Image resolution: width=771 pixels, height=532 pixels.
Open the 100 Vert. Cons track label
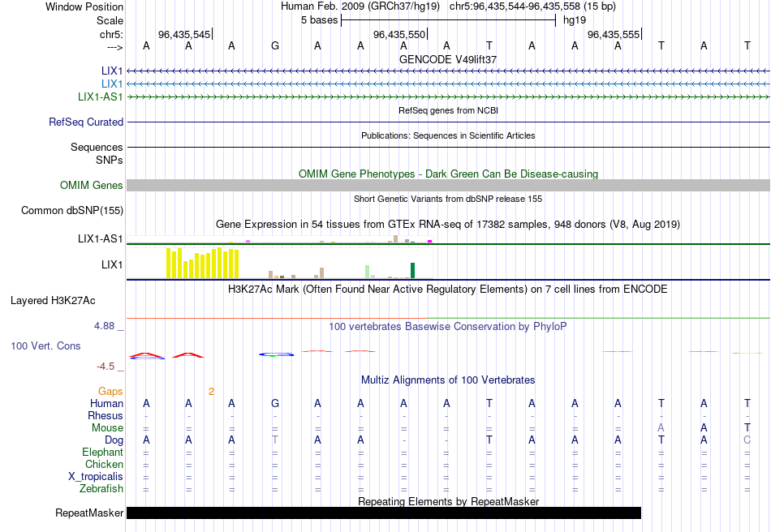coord(45,345)
